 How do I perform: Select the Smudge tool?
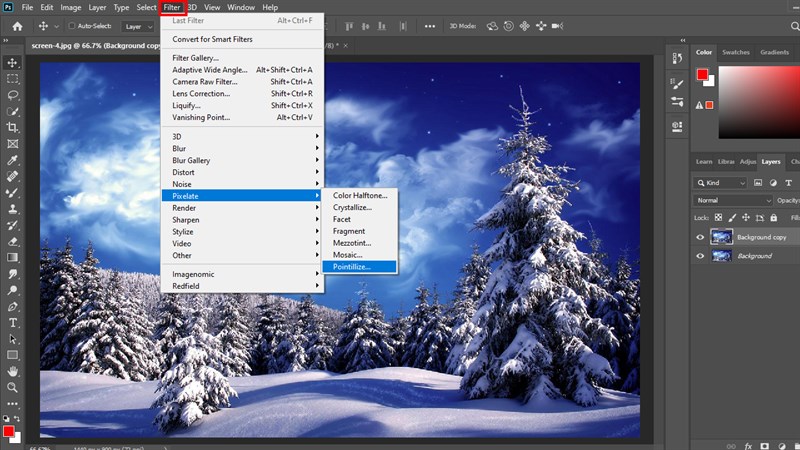pos(12,274)
